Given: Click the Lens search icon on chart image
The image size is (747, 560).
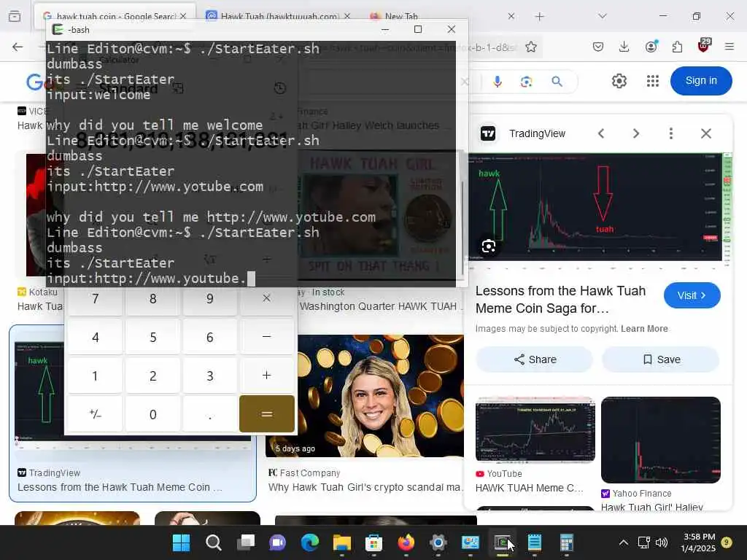Looking at the screenshot, I should [489, 246].
